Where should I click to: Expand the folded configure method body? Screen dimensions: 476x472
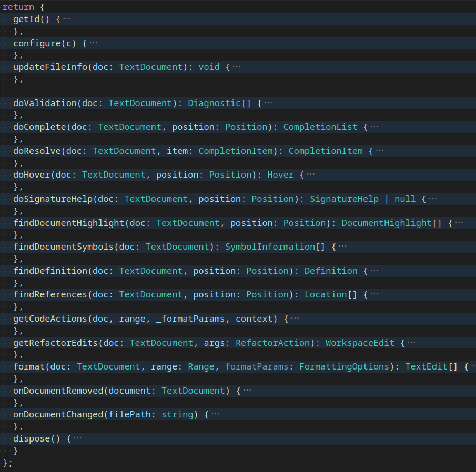(94, 43)
